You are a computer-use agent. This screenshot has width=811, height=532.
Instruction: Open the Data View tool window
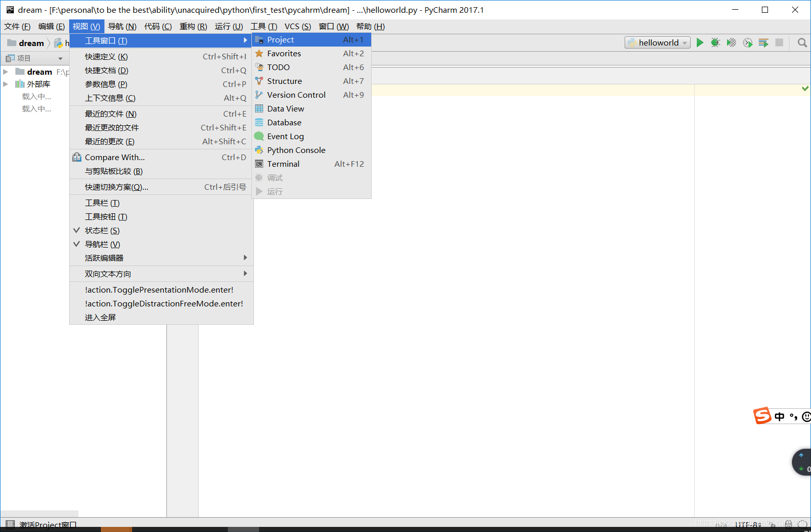click(x=311, y=109)
